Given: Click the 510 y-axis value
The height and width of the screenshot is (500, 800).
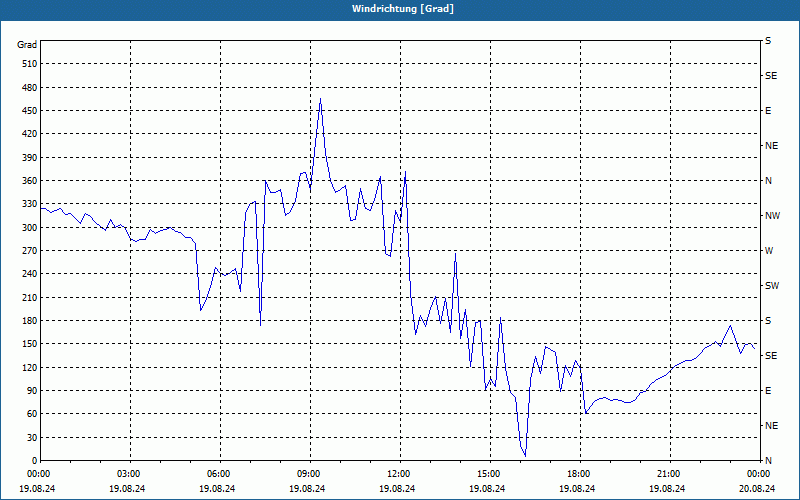Looking at the screenshot, I should tap(30, 64).
